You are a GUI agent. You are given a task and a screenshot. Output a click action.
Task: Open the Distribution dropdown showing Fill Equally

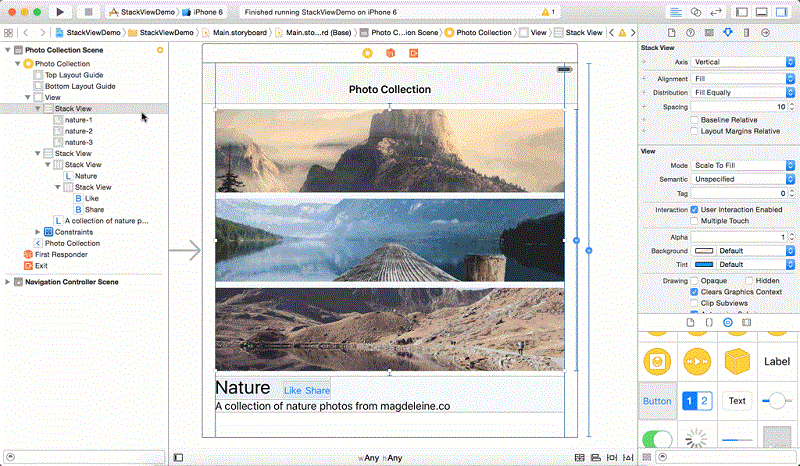(744, 92)
